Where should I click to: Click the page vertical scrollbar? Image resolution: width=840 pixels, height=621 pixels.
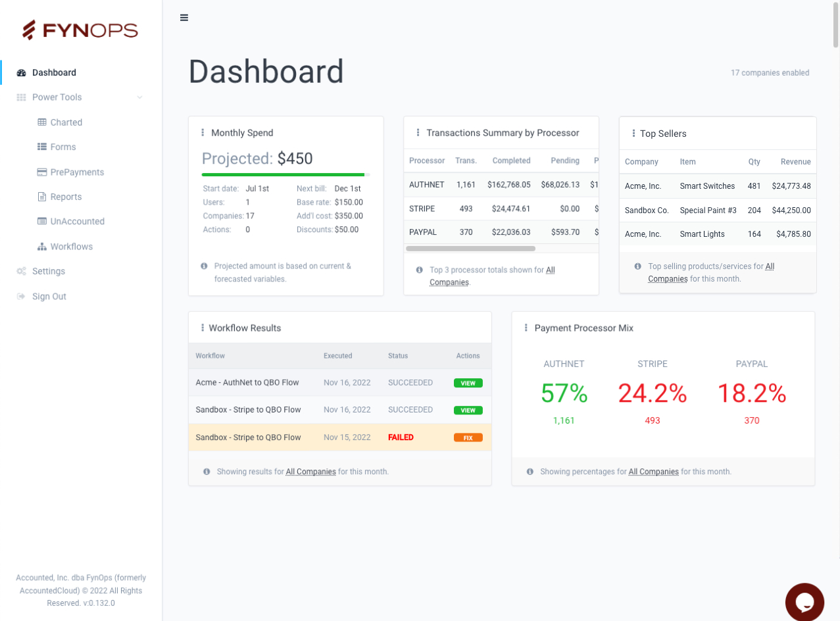(x=836, y=24)
